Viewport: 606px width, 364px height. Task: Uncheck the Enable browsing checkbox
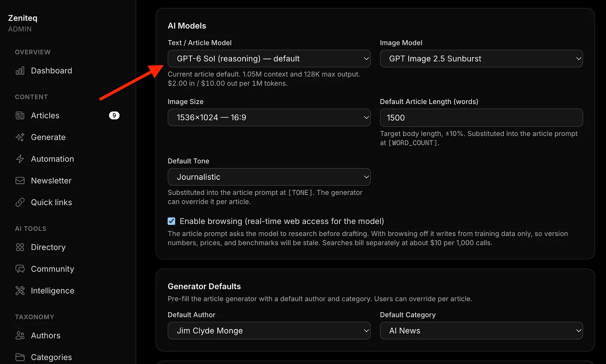click(x=171, y=221)
